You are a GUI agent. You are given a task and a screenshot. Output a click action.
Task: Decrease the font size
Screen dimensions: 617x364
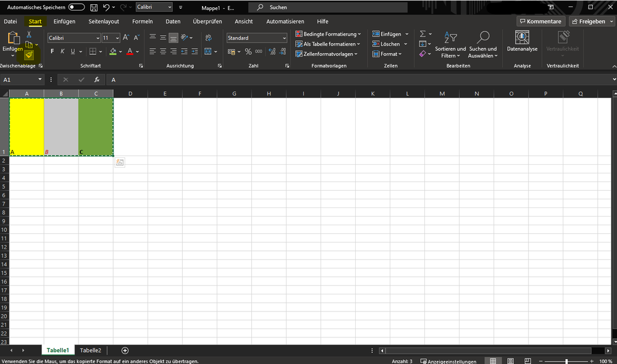pyautogui.click(x=136, y=38)
